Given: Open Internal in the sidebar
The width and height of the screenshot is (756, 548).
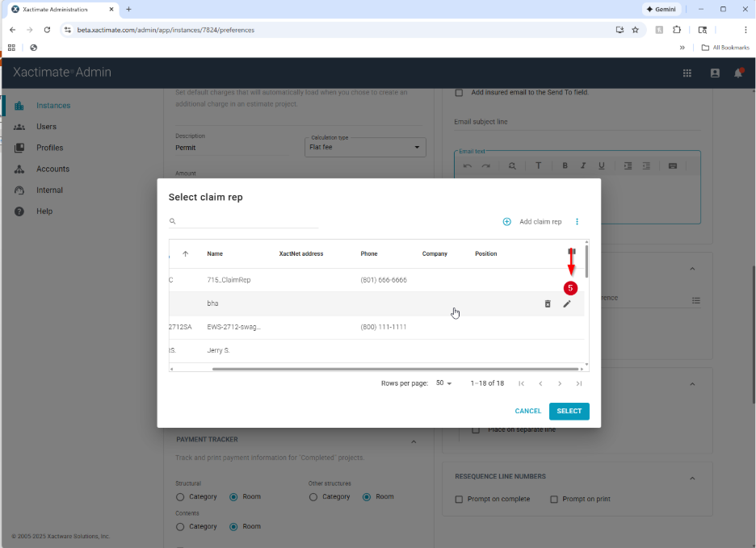Looking at the screenshot, I should click(49, 190).
